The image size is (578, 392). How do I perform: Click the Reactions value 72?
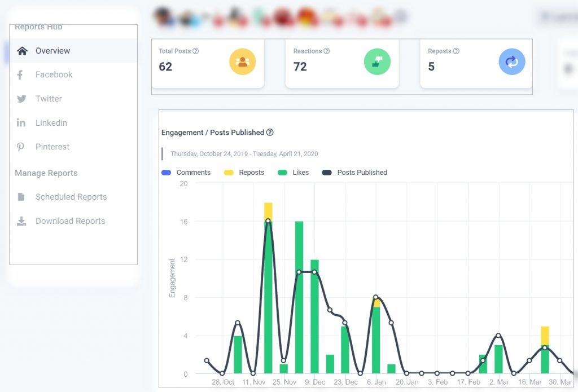[x=300, y=67]
